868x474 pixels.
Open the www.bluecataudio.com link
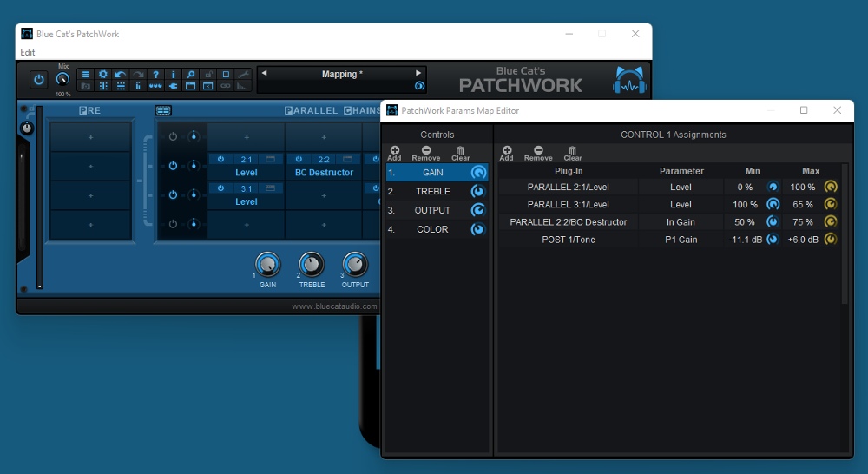tap(334, 306)
